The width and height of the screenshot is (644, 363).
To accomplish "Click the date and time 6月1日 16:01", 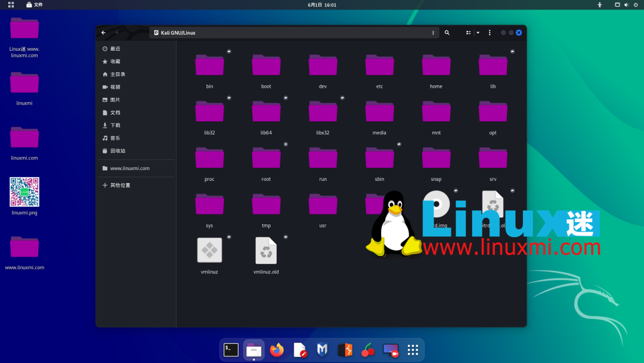I will click(322, 5).
